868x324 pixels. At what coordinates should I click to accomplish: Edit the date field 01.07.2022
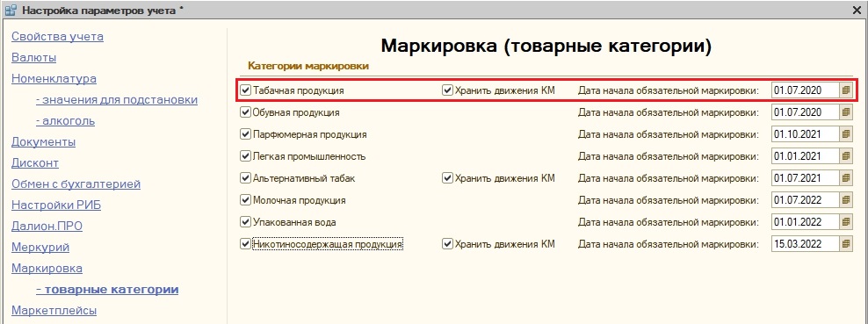coord(806,199)
